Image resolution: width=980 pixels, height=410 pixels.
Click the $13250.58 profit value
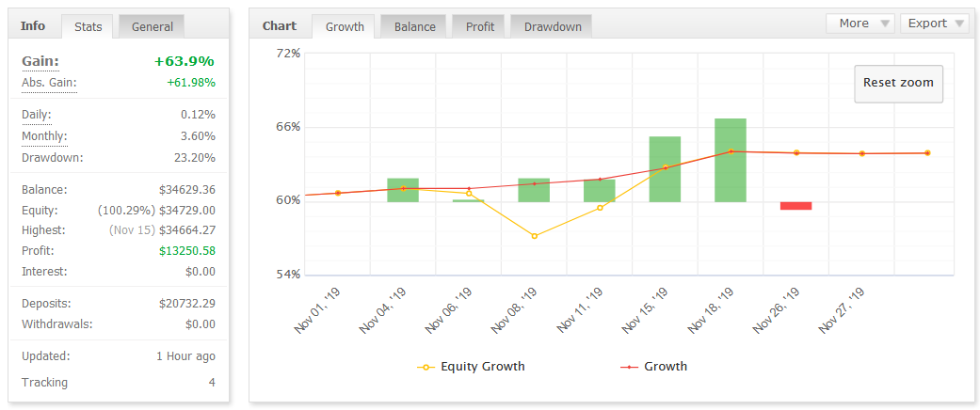pos(187,251)
